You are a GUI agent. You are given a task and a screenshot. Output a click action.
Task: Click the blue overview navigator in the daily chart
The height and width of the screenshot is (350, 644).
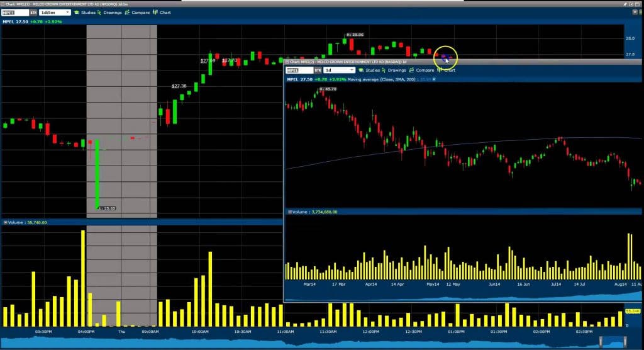coord(464,296)
